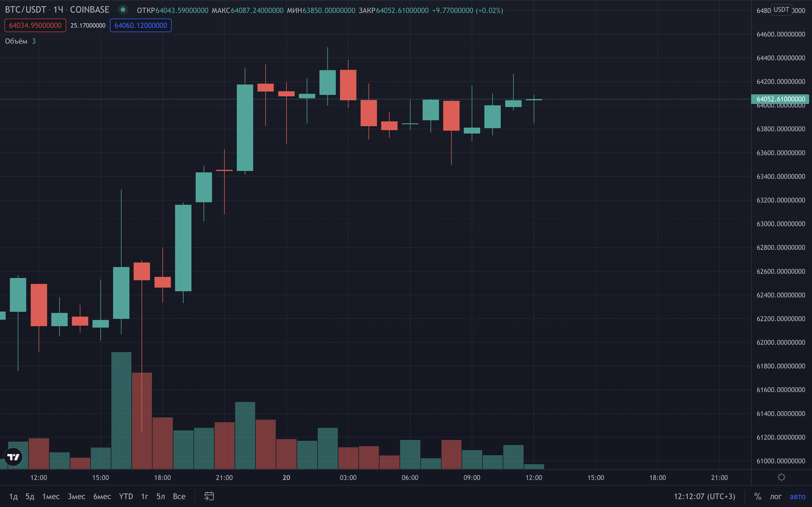Viewport: 812px width, 507px height.
Task: Select the YTD time range
Action: (126, 496)
